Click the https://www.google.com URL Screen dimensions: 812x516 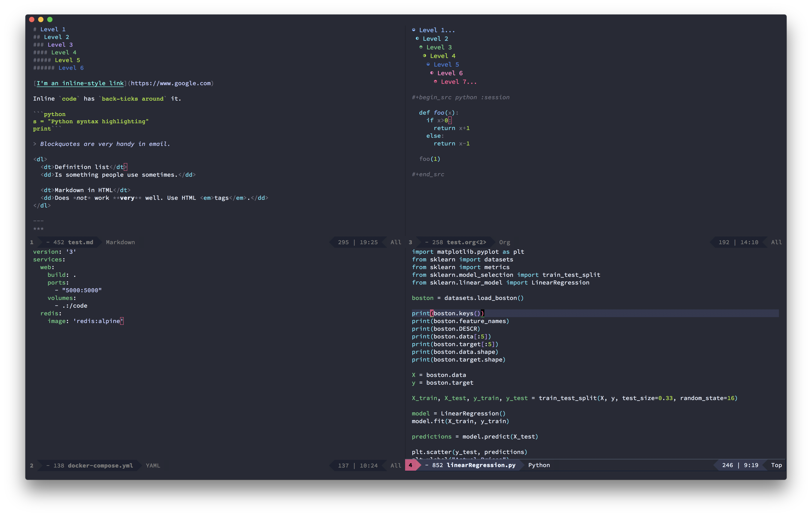point(171,83)
